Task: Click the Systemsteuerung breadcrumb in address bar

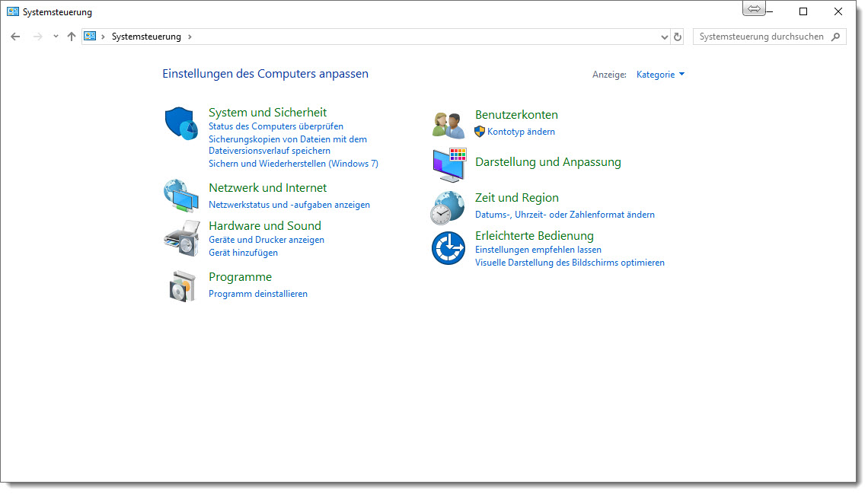Action: [x=146, y=37]
